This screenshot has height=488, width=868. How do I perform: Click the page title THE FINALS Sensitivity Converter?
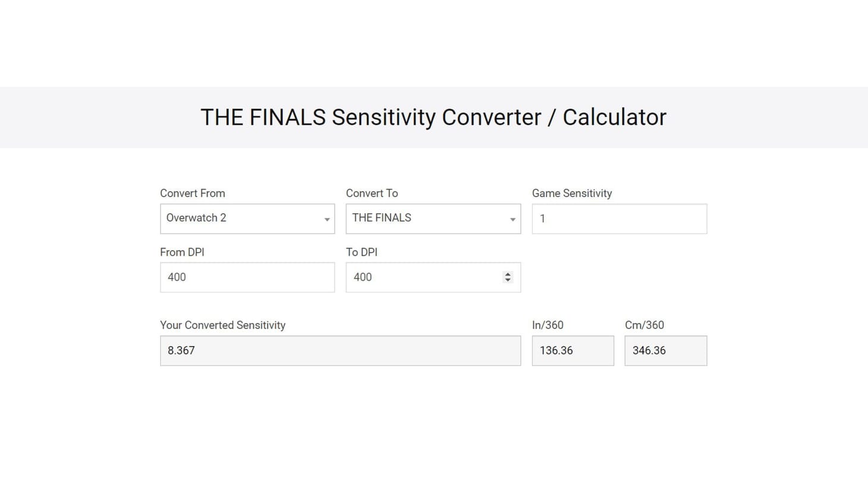433,117
